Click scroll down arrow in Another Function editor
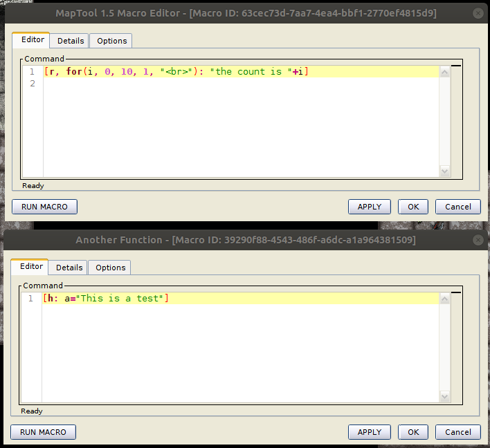Image resolution: width=490 pixels, height=448 pixels. [445, 396]
